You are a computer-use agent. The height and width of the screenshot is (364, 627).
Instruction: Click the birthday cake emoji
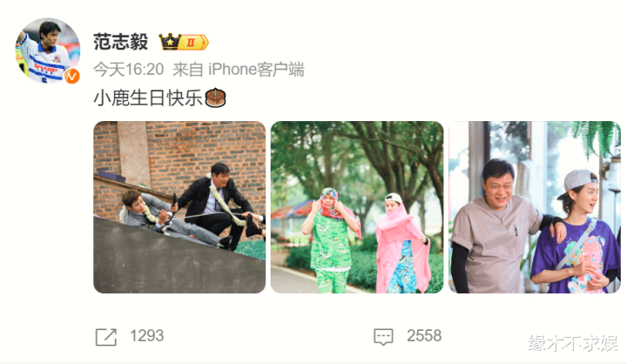coord(216,98)
